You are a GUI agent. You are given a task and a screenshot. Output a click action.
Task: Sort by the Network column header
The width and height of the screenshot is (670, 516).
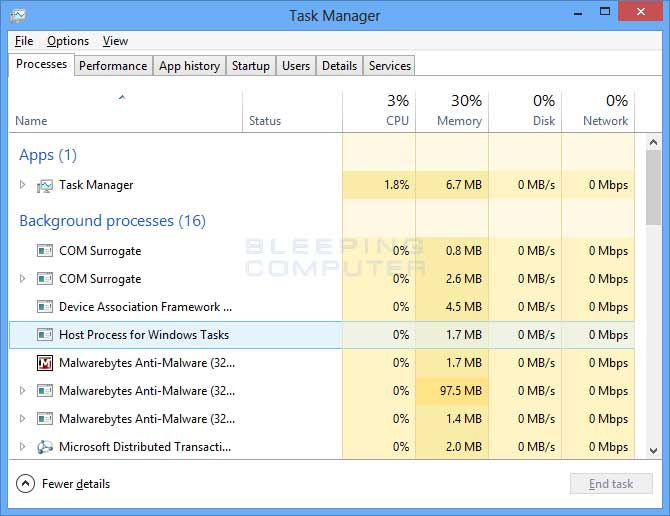pos(598,111)
